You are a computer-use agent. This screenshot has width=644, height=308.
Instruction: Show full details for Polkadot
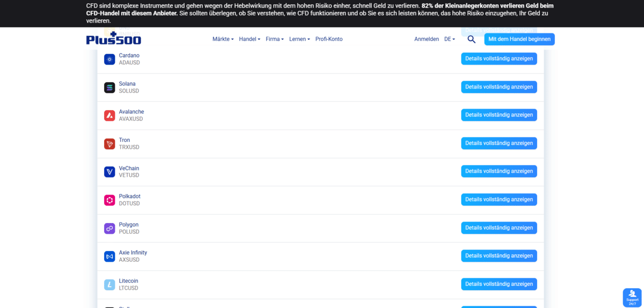(499, 199)
